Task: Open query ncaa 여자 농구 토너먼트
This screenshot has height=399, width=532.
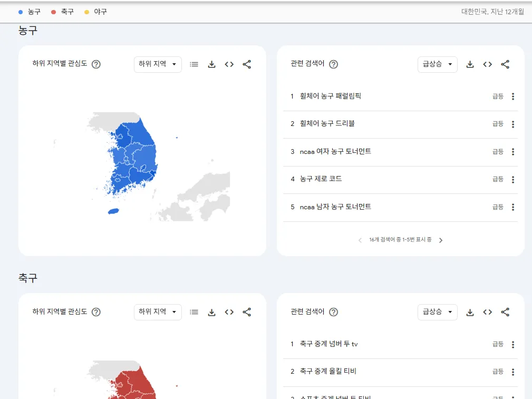Action: [335, 152]
